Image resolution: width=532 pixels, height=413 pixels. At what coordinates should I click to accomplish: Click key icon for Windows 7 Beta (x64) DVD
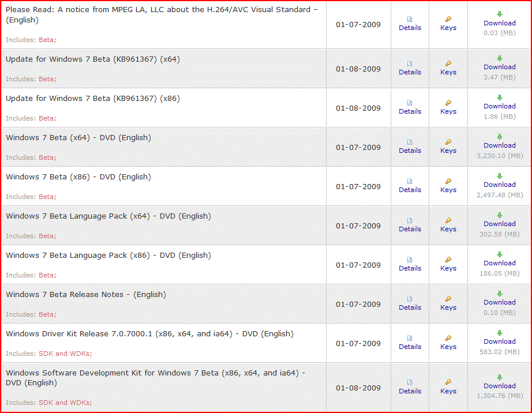(448, 142)
